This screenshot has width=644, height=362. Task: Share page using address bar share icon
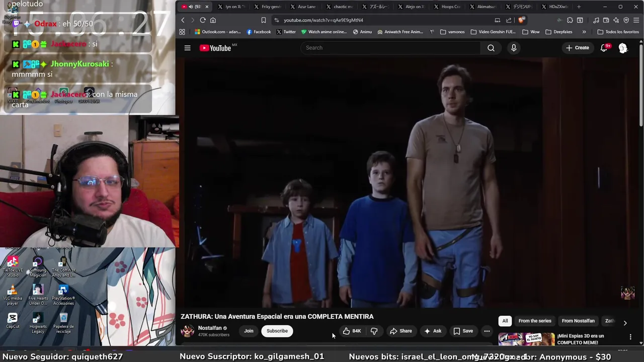click(509, 20)
